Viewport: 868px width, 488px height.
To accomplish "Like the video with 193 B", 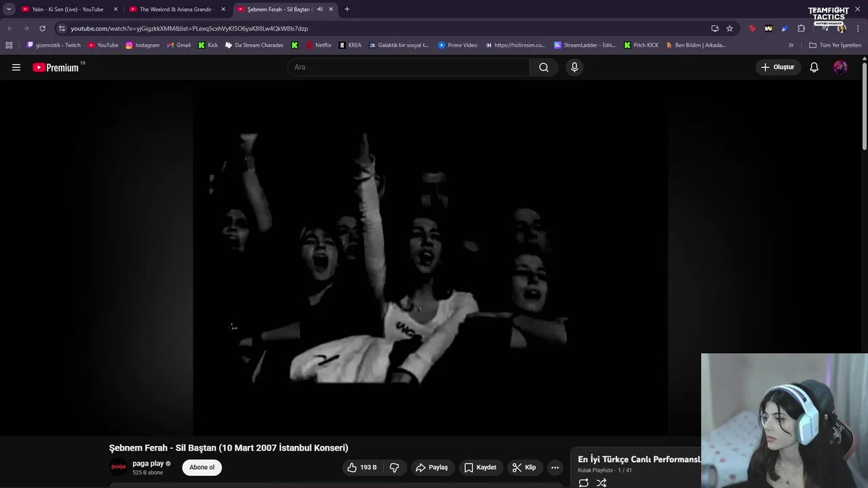I will pyautogui.click(x=361, y=467).
